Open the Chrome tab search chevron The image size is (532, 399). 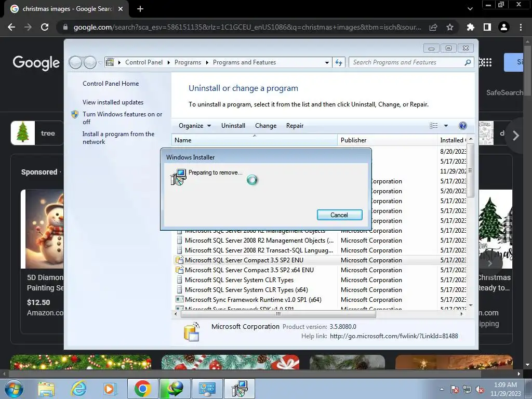coord(470,9)
